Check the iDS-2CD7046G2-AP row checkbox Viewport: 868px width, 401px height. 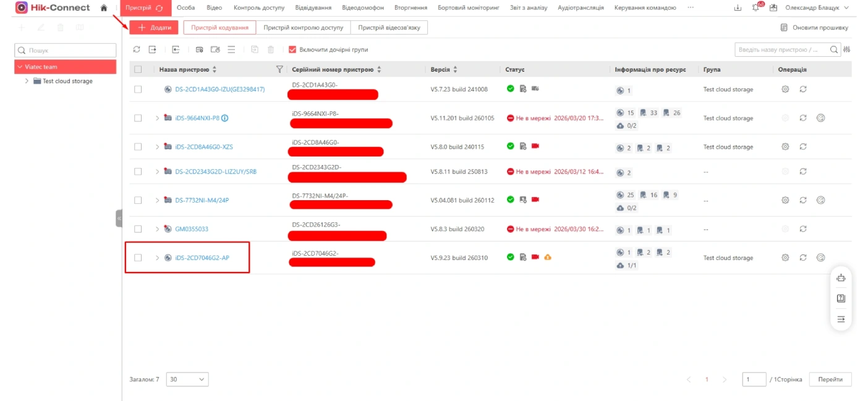(x=138, y=258)
